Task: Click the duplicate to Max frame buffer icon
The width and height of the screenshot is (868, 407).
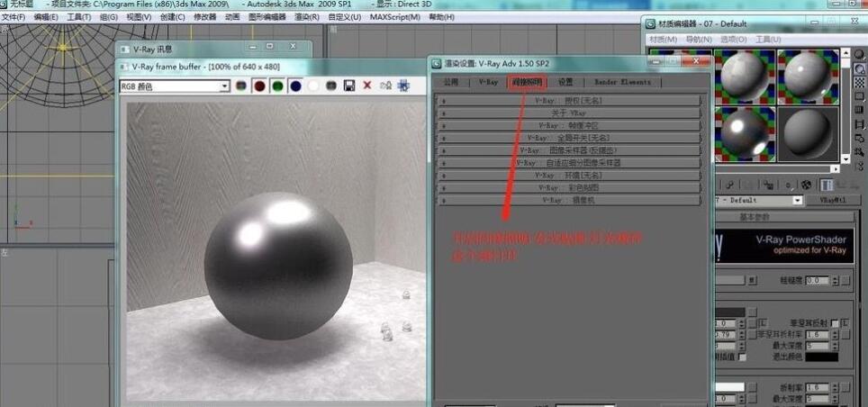Action: pos(403,86)
